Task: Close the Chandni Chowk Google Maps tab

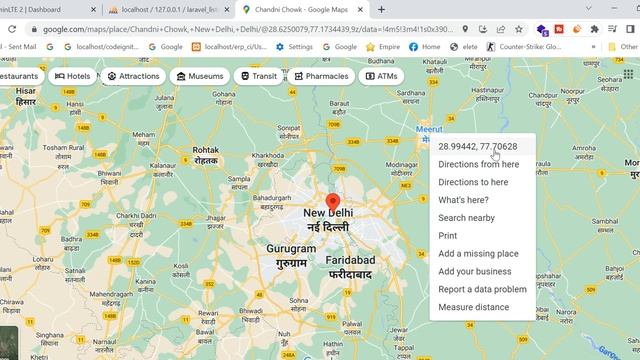Action: [x=360, y=9]
